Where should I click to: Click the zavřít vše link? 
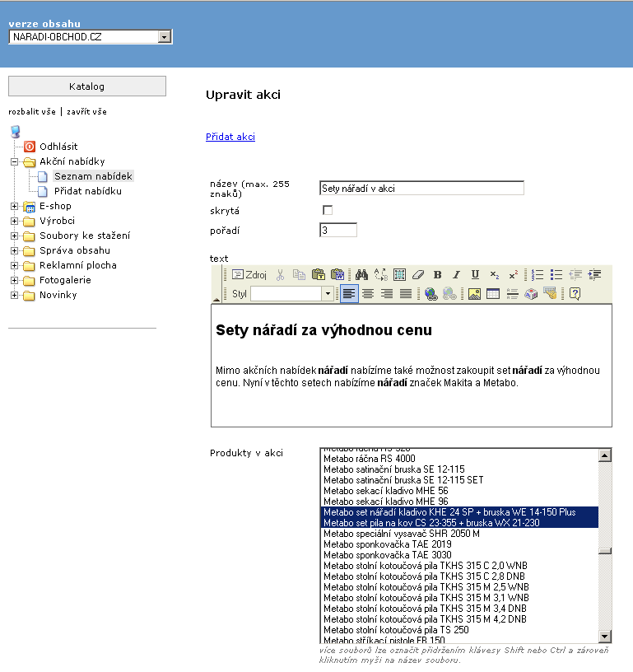(x=86, y=112)
